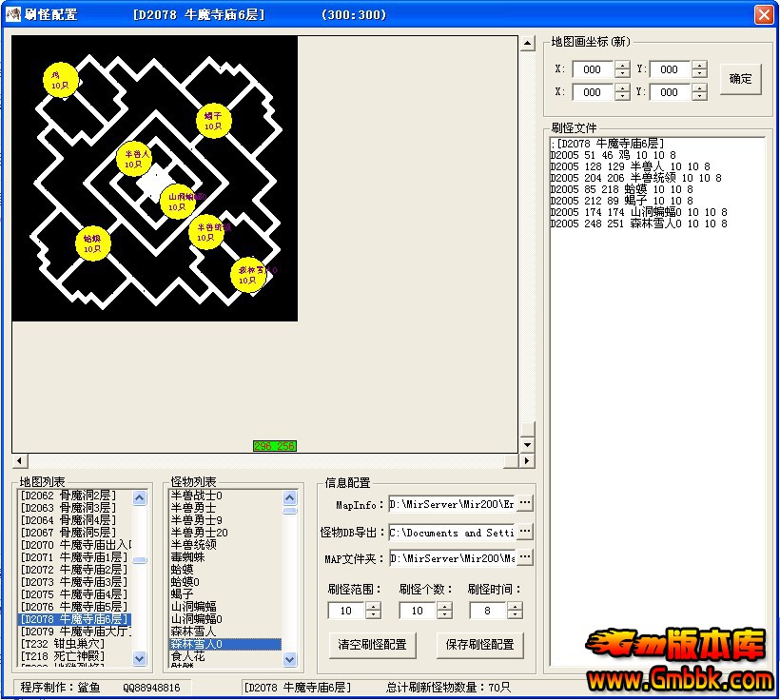The height and width of the screenshot is (700, 780).
Task: Browse for 怪物DB导出 path
Action: 525,532
